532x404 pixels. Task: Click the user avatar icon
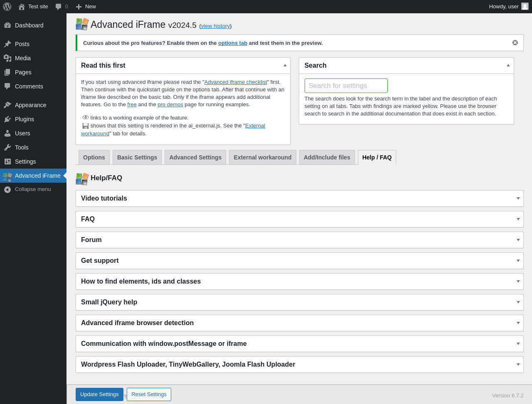point(525,6)
